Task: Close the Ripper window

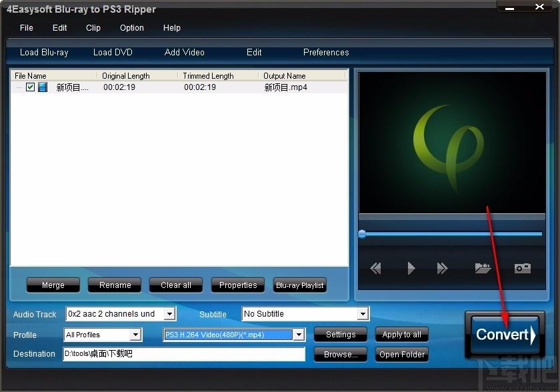Action: [x=539, y=7]
